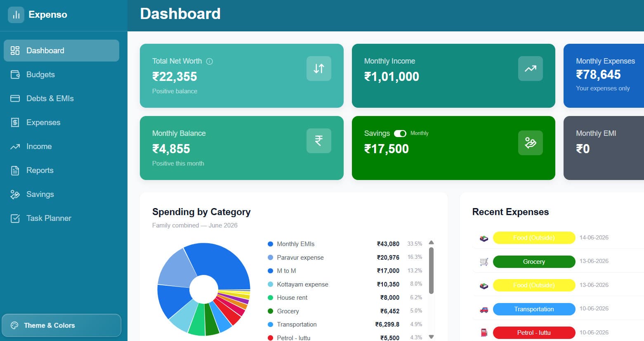This screenshot has height=341, width=644.
Task: Open the Reports page
Action: coord(61,170)
